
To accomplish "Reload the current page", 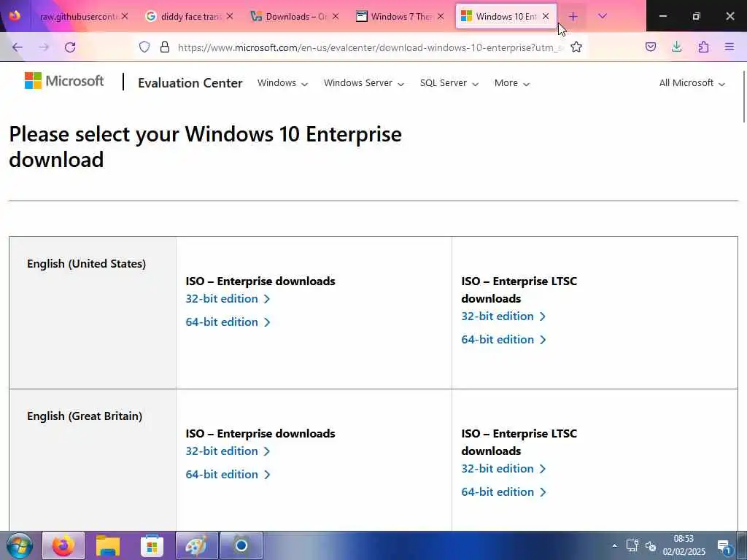I will (70, 47).
